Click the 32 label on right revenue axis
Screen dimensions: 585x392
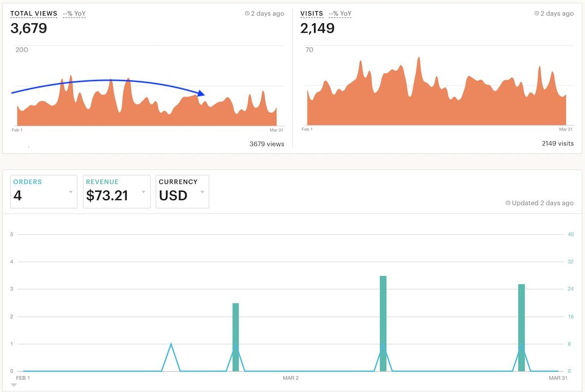click(571, 262)
